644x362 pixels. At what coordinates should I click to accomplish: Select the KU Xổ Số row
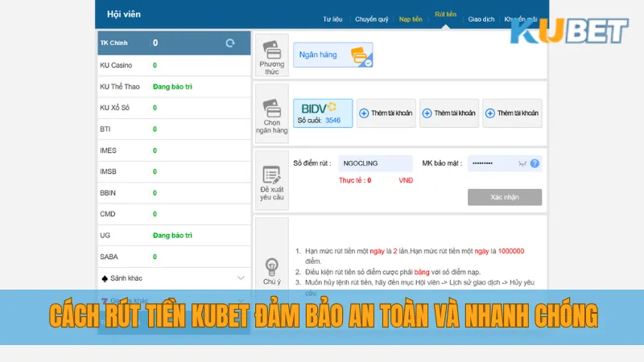click(x=174, y=108)
